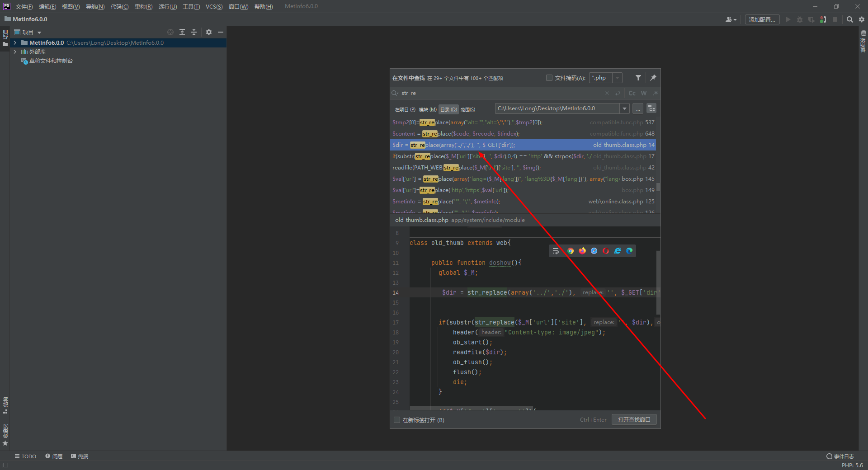Viewport: 868px width, 470px height.
Task: Open the 文件(F) menu
Action: coord(24,6)
